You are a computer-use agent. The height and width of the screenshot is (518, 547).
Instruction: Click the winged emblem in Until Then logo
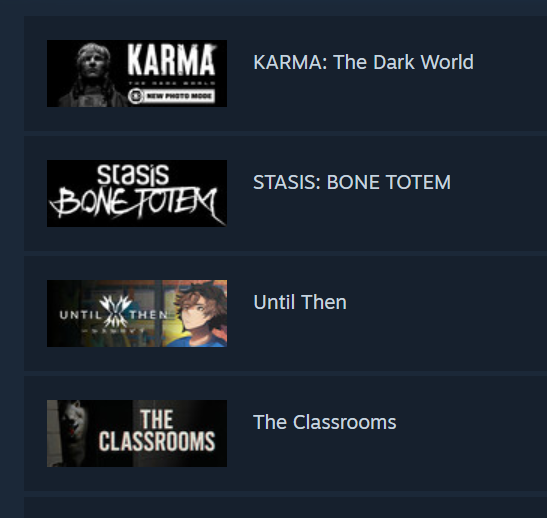click(115, 311)
